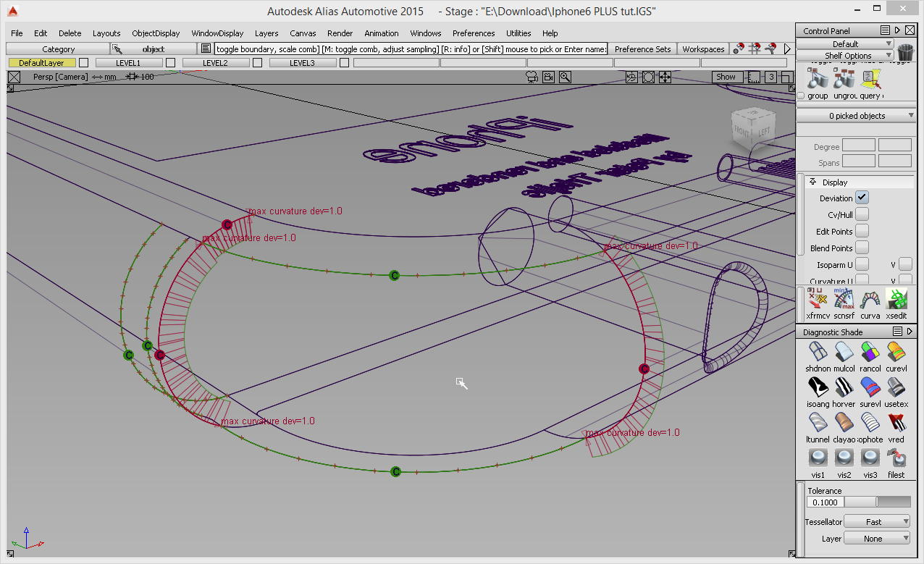Select the DefaultLayer layer button

(x=41, y=63)
